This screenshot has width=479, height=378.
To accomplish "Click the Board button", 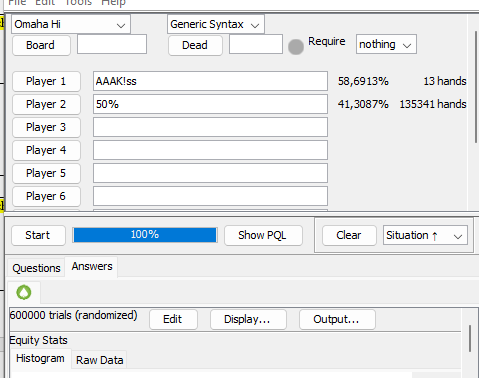I will click(41, 45).
